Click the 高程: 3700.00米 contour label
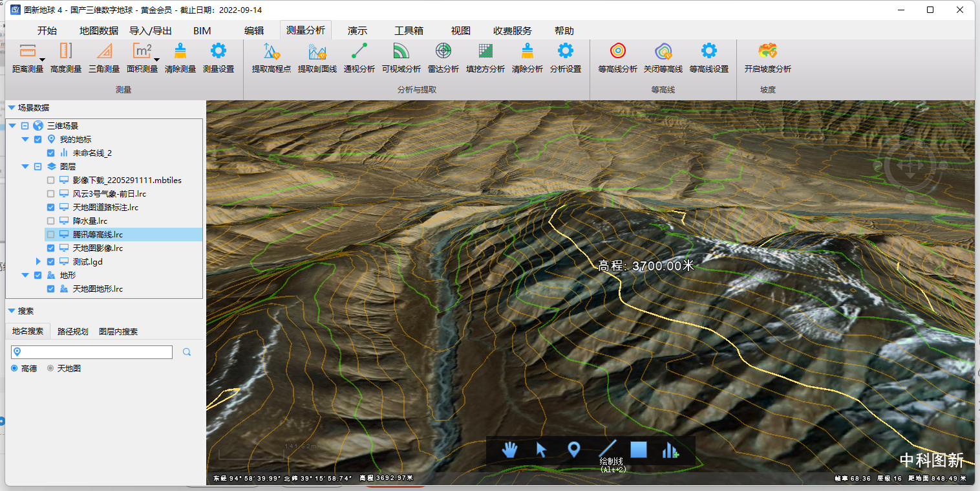Viewport: 980px width, 491px height. pos(646,266)
